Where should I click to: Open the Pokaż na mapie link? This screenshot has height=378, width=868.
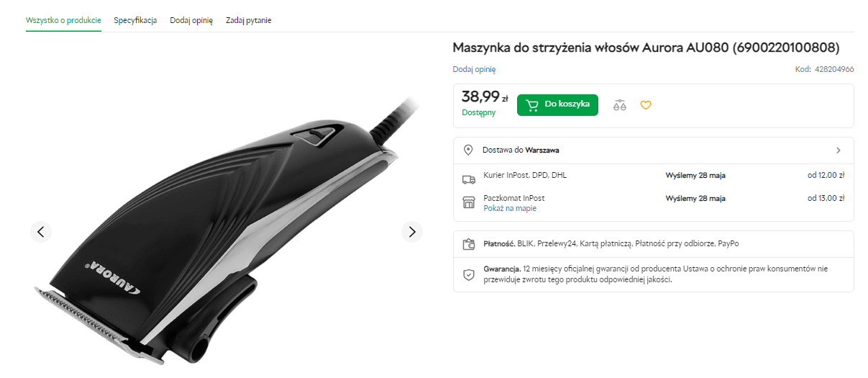point(510,209)
